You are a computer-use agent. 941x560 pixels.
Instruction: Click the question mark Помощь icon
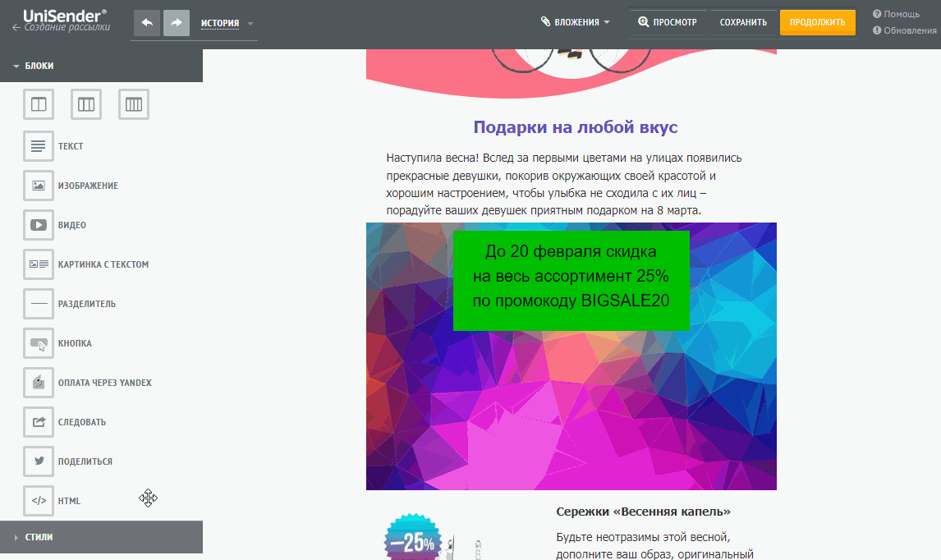tap(877, 14)
